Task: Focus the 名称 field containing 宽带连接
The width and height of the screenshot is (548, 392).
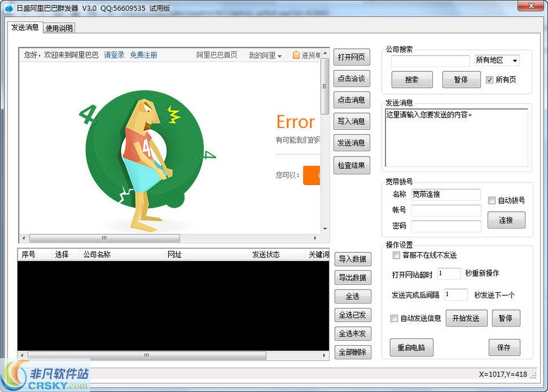Action: click(x=446, y=194)
